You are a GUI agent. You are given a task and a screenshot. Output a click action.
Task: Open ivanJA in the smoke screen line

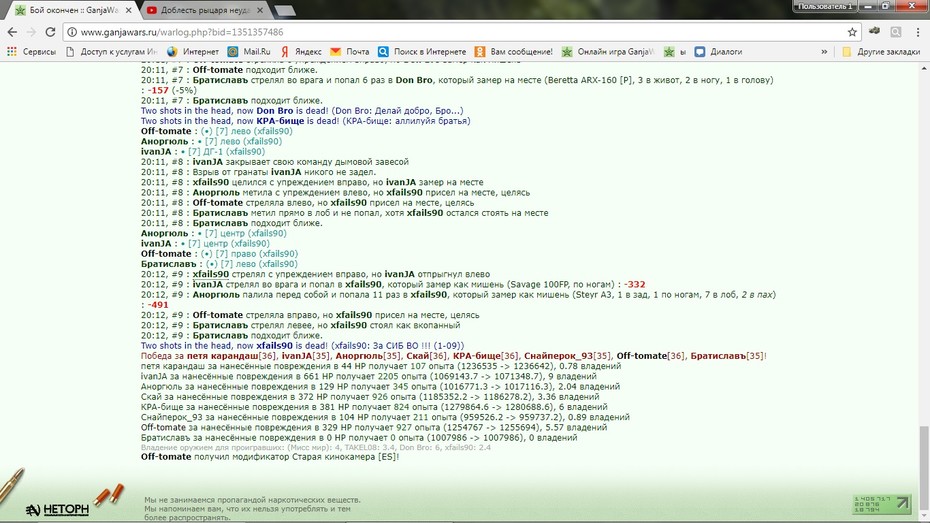click(208, 162)
